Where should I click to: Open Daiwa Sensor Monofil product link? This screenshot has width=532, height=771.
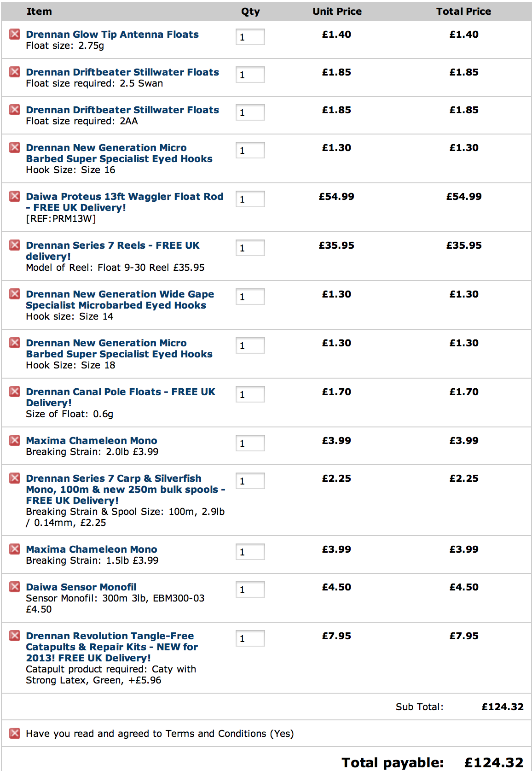pos(81,587)
